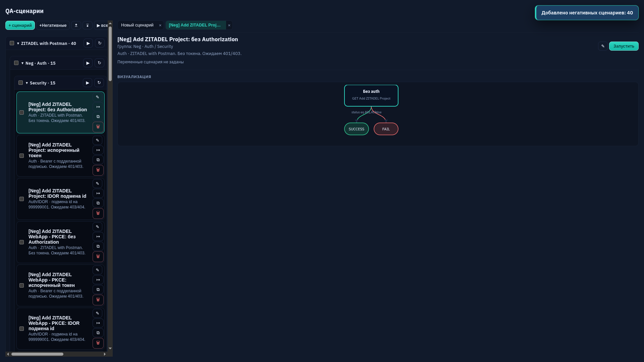
Task: Refresh the Security · 15 group
Action: coord(99,83)
